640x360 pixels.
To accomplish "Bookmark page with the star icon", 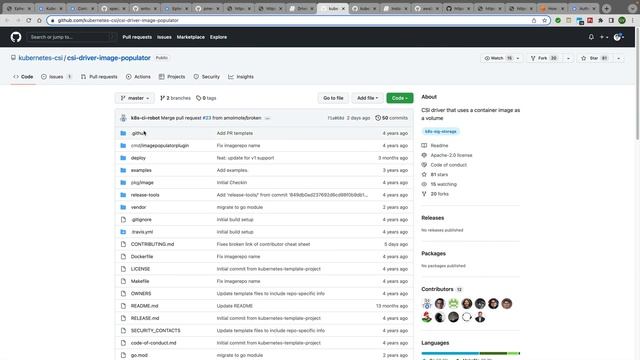I will 544,20.
